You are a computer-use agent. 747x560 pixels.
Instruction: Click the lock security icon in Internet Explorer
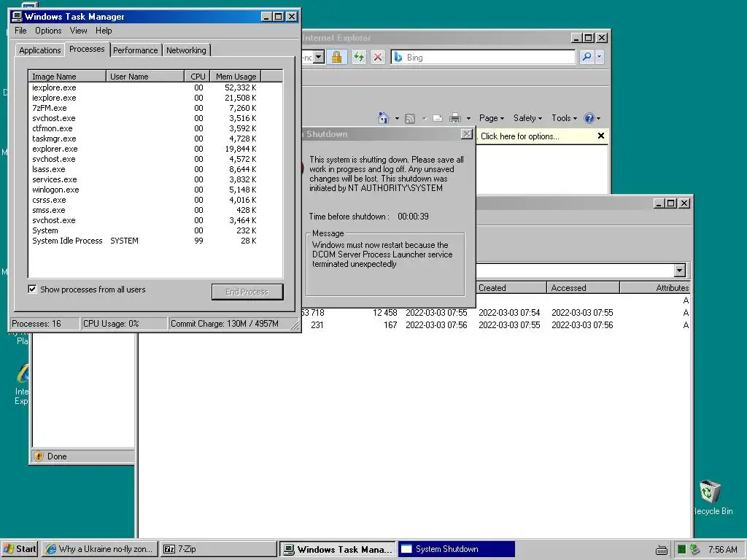click(x=336, y=57)
